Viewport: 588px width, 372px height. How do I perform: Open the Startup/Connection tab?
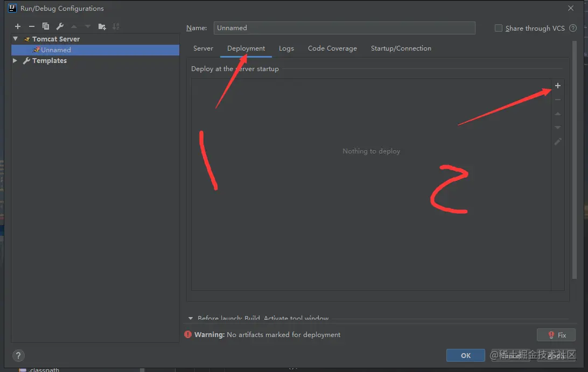(x=401, y=48)
